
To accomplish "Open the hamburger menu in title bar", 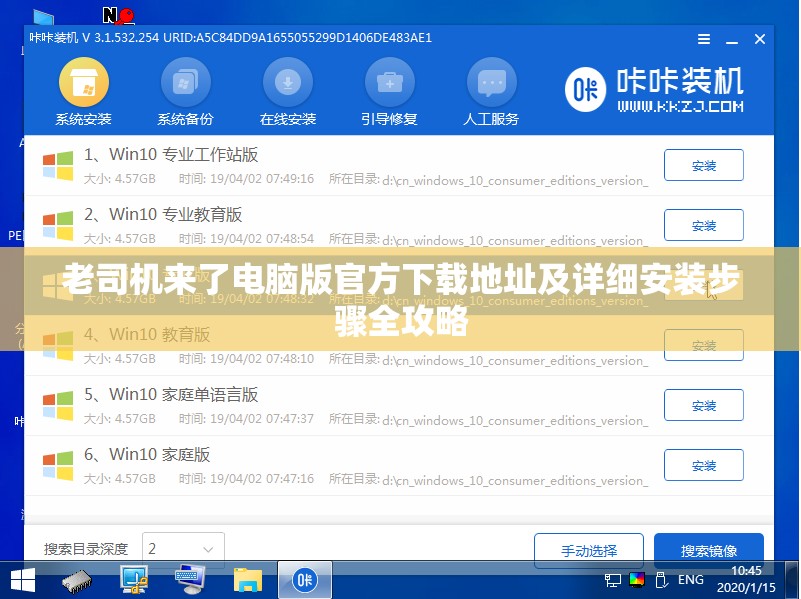I will coord(704,39).
